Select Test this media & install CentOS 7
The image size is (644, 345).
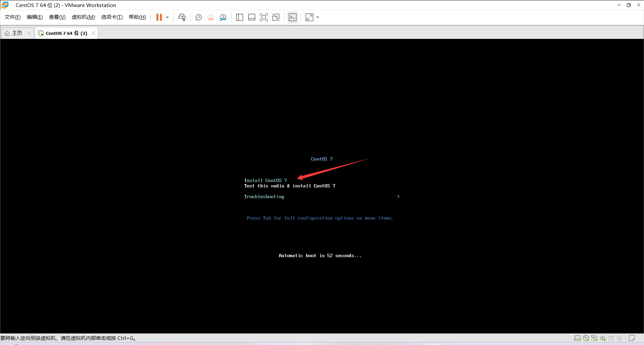pos(290,186)
